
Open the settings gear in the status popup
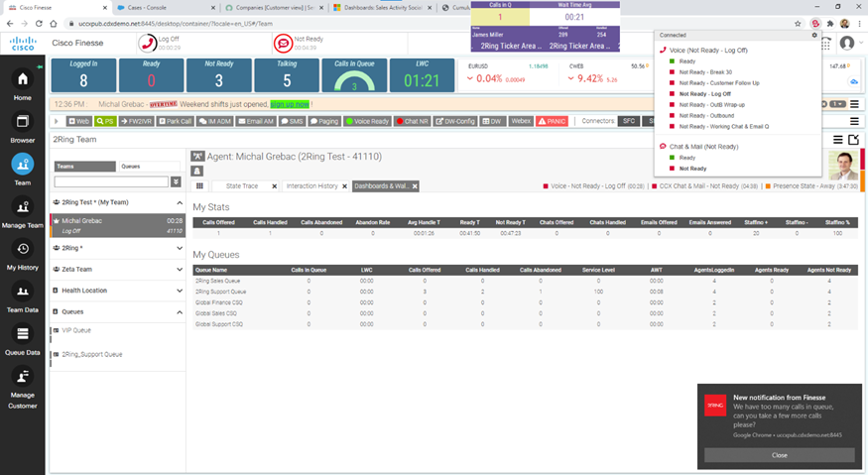814,35
